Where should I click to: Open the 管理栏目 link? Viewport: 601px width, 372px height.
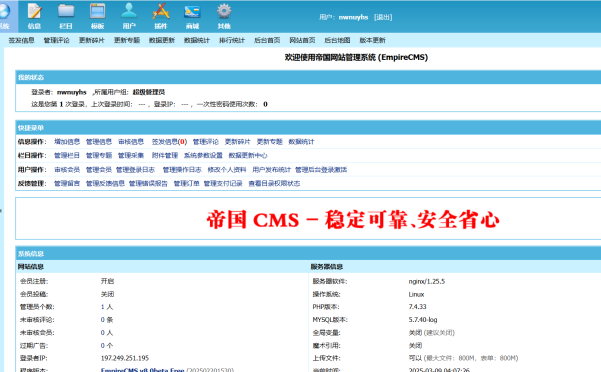(67, 156)
